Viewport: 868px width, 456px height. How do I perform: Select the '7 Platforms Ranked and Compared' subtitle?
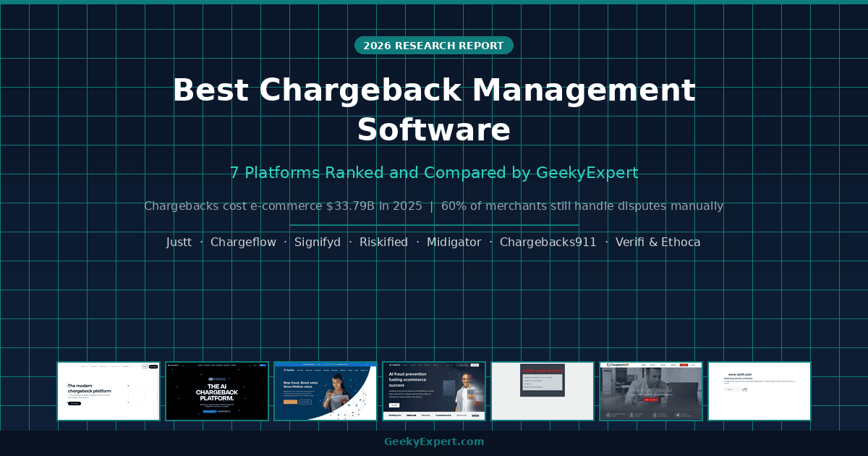[x=434, y=173]
